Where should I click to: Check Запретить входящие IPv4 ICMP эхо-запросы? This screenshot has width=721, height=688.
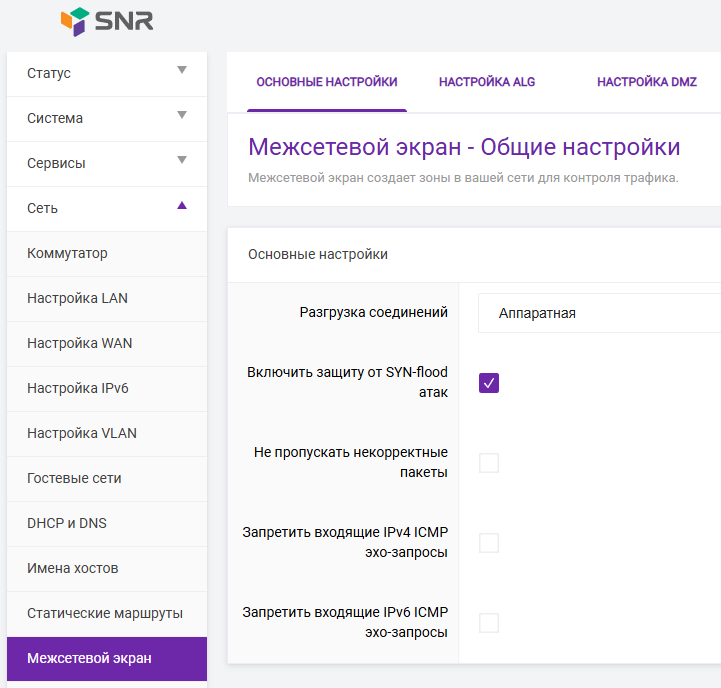[489, 543]
